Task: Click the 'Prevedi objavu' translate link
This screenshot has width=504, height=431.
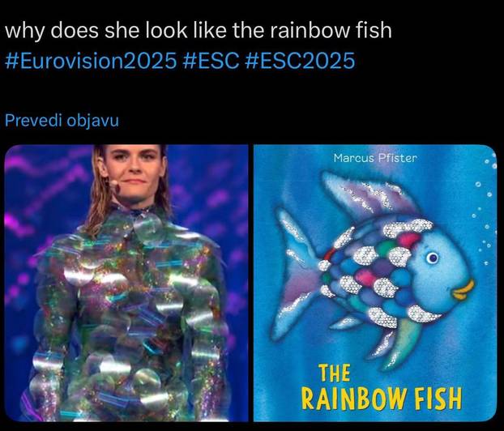Action: pyautogui.click(x=62, y=121)
